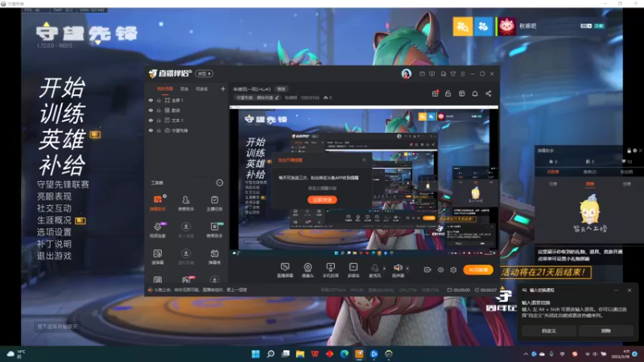Open the PK tool icon in toolbox
This screenshot has width=644, height=362.
click(x=187, y=280)
